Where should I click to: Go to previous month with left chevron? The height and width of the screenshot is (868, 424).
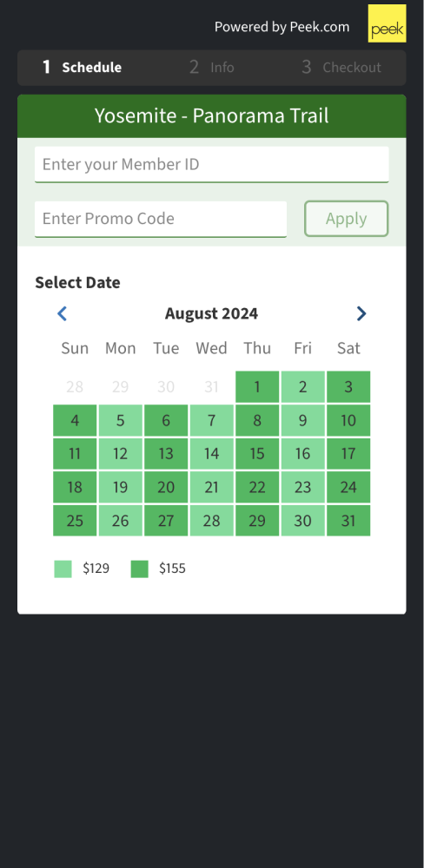click(62, 314)
